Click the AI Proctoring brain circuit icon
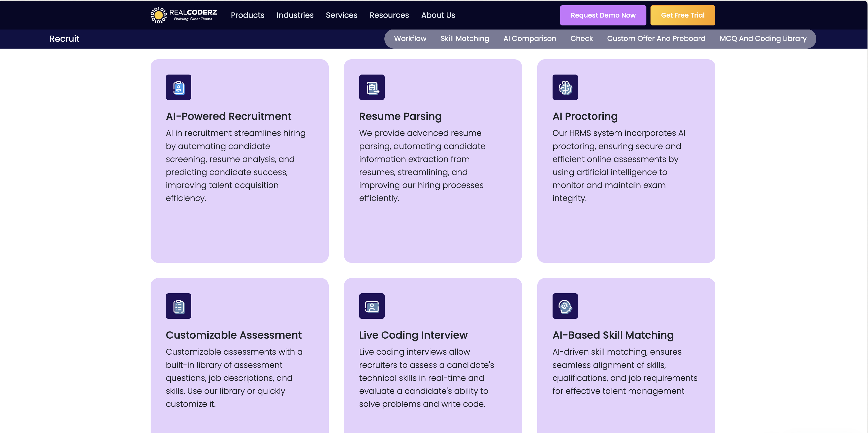 pos(565,87)
